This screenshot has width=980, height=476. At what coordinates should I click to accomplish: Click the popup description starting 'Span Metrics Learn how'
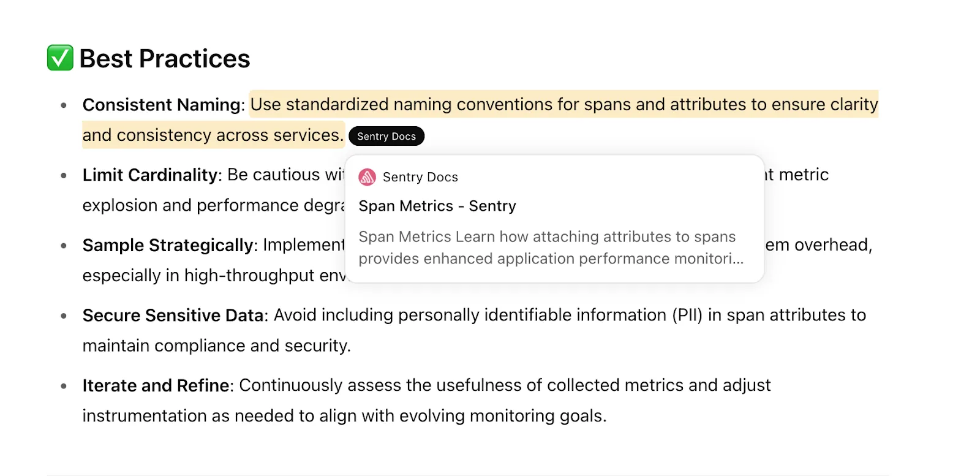[x=551, y=247]
